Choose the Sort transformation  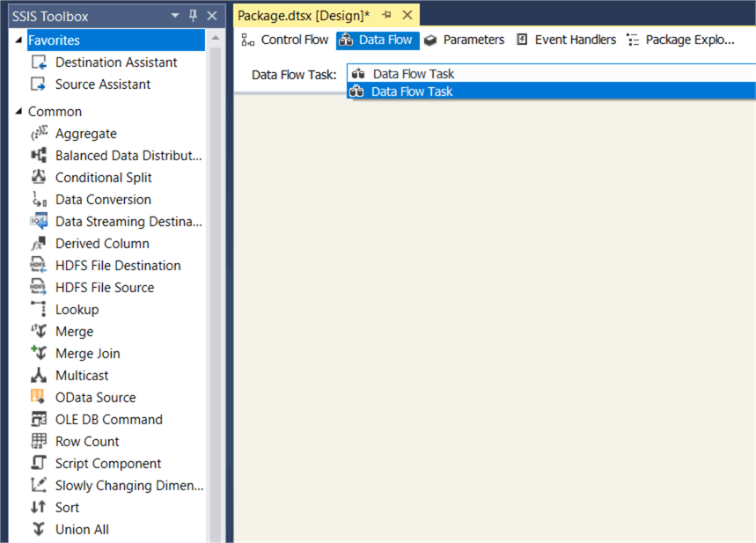pyautogui.click(x=69, y=507)
